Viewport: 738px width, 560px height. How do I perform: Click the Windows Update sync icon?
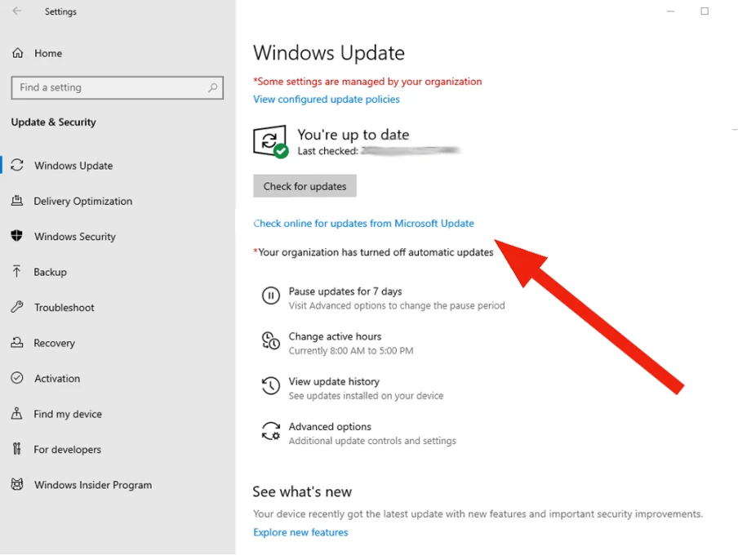point(17,165)
